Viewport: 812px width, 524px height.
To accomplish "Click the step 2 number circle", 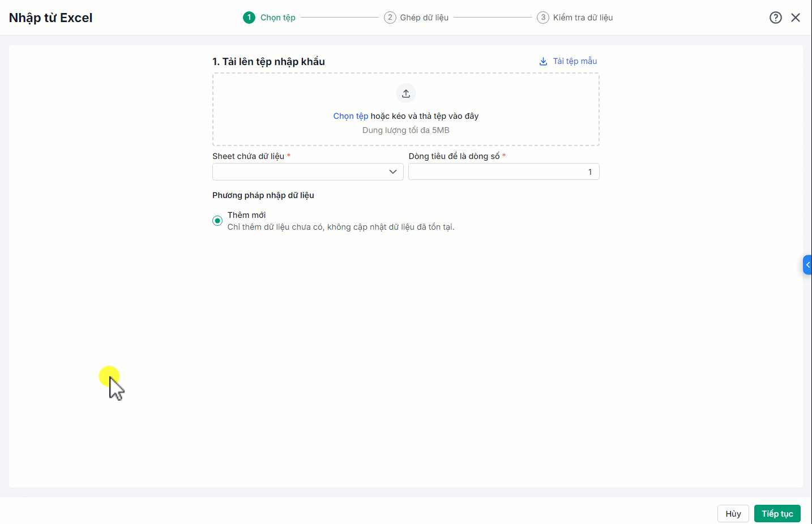I will coord(390,18).
